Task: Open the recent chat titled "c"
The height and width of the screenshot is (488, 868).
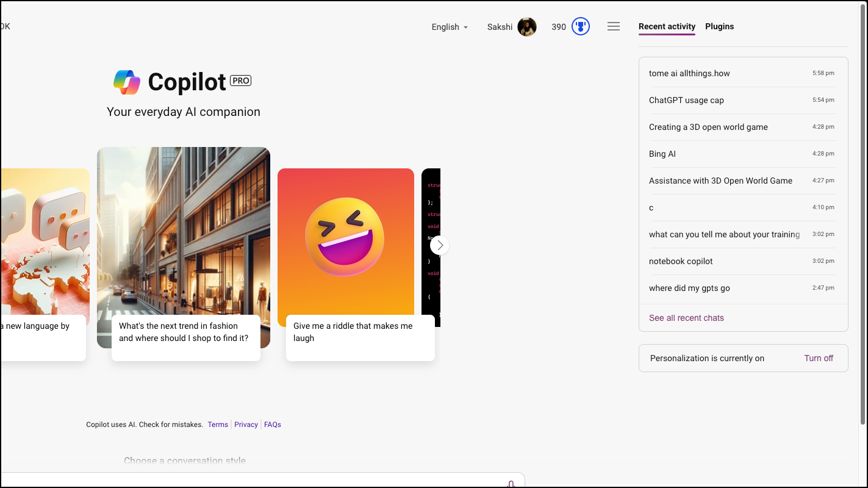Action: (742, 207)
